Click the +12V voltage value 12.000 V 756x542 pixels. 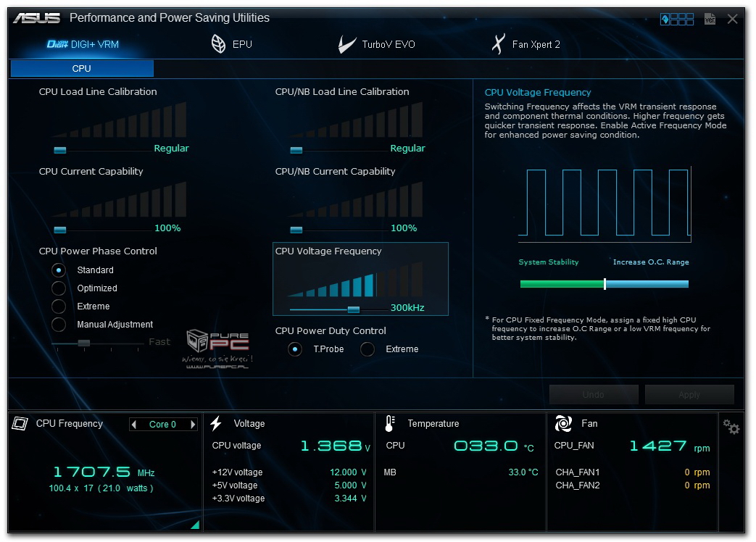348,472
